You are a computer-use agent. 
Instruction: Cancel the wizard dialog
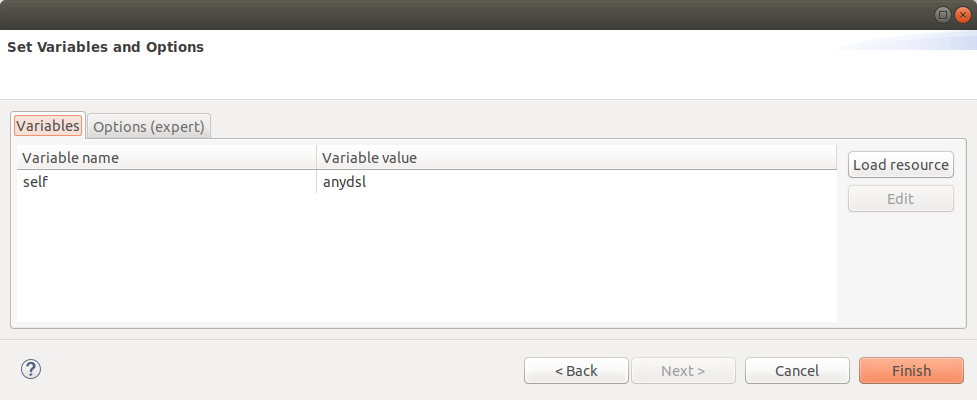coord(797,371)
